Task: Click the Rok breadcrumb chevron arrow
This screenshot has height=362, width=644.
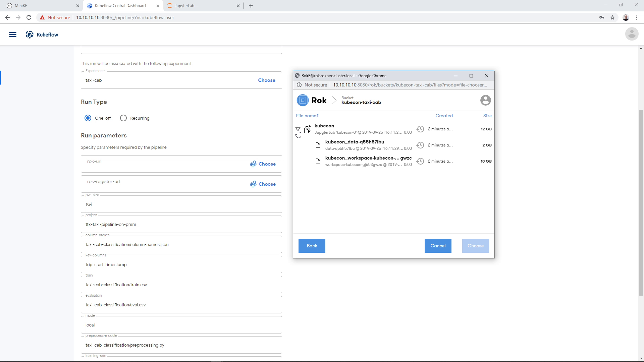Action: point(334,100)
